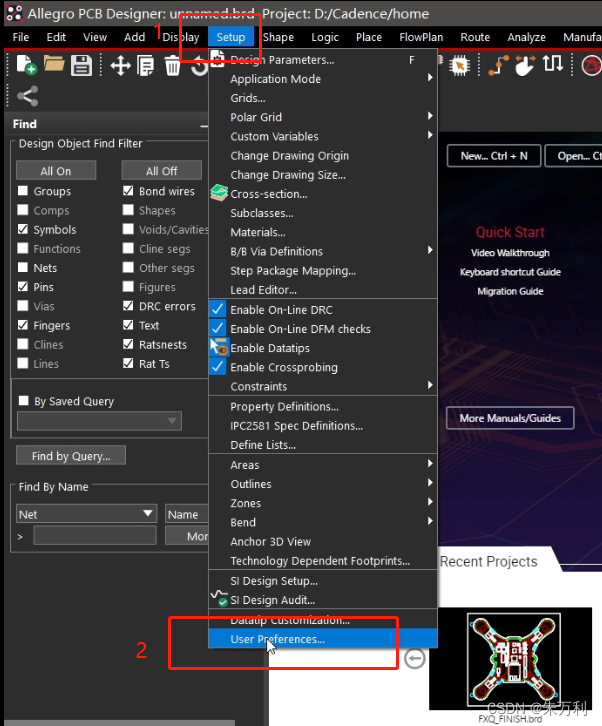Open the Name dropdown in Find By Name
Image resolution: width=602 pixels, height=726 pixels.
[187, 514]
